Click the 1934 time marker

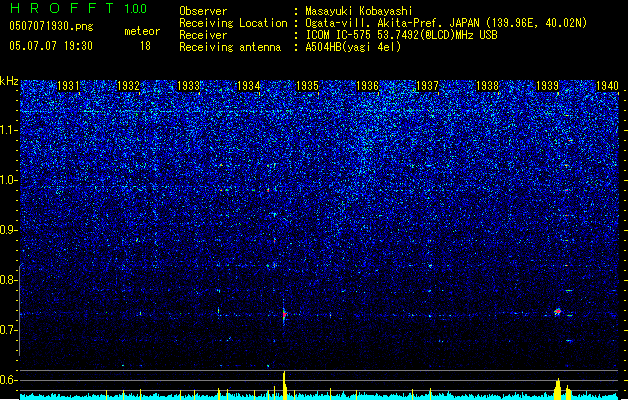248,85
